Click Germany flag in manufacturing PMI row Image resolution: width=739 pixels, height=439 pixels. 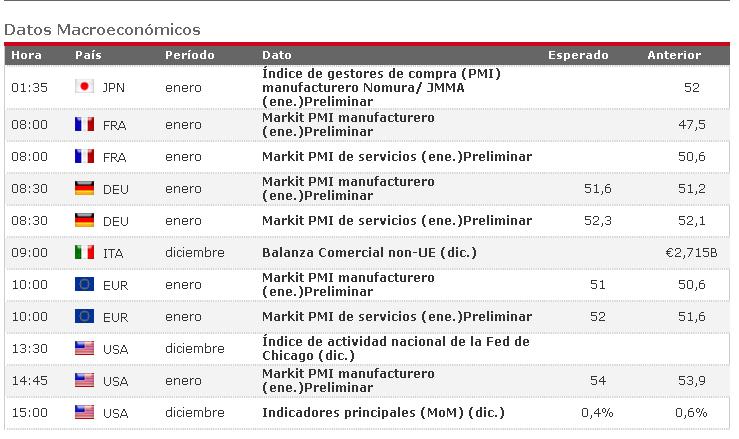84,189
